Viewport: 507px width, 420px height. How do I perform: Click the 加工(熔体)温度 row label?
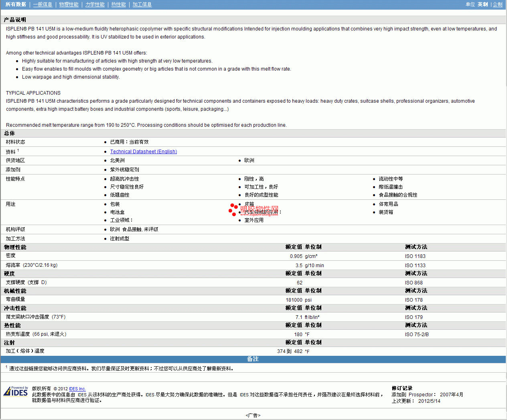click(25, 351)
